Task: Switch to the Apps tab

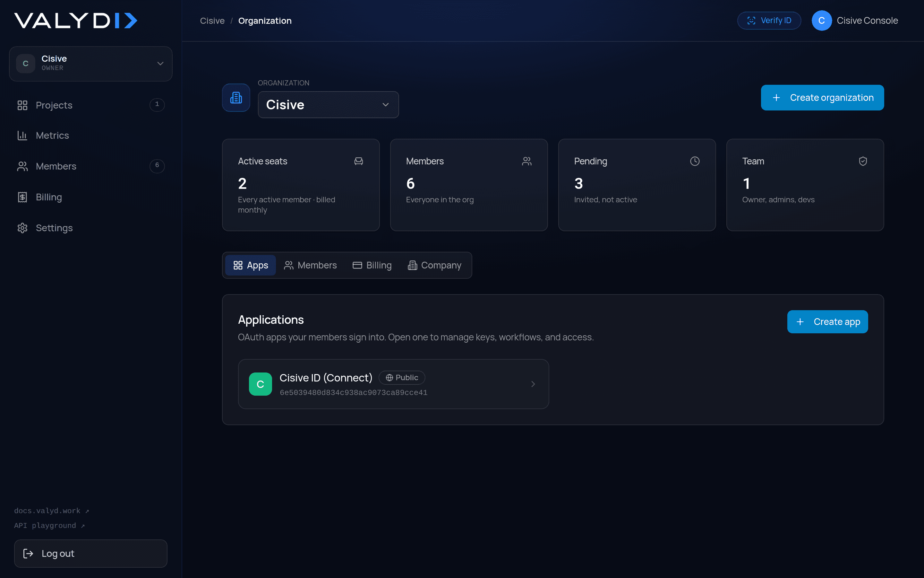Action: tap(251, 265)
